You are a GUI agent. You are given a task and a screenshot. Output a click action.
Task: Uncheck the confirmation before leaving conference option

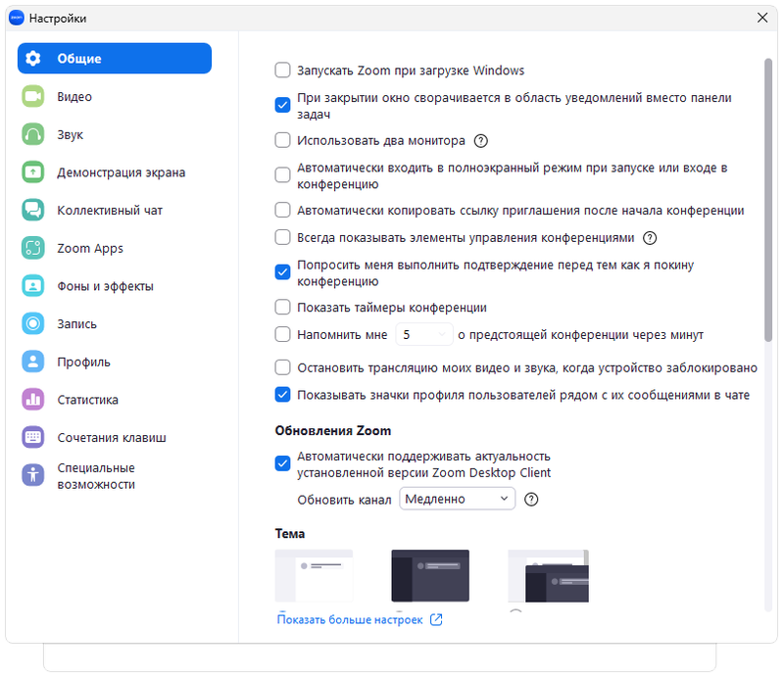(x=282, y=272)
